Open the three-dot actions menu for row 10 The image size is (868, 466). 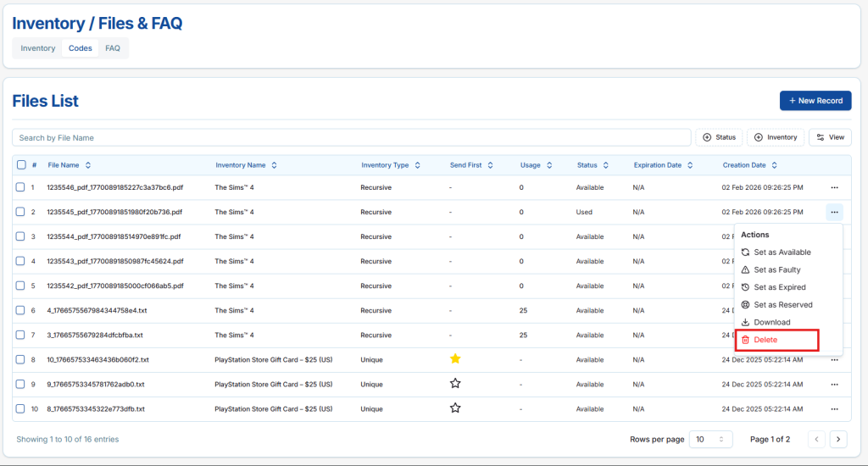coord(834,408)
